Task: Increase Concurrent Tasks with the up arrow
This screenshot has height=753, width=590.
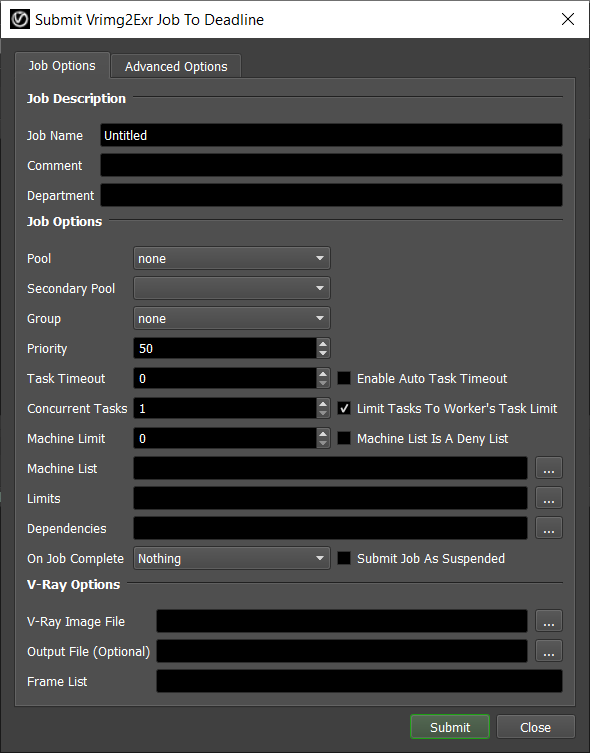Action: click(323, 403)
